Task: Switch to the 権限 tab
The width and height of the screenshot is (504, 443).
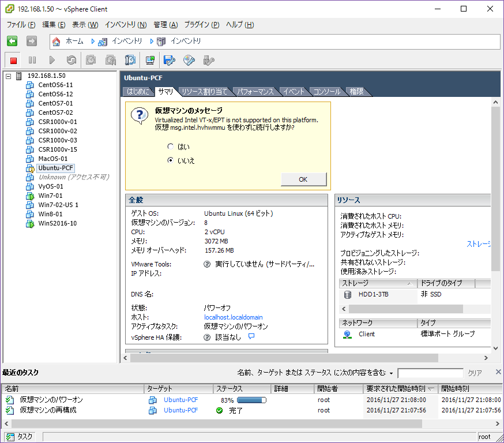Action: tap(356, 92)
